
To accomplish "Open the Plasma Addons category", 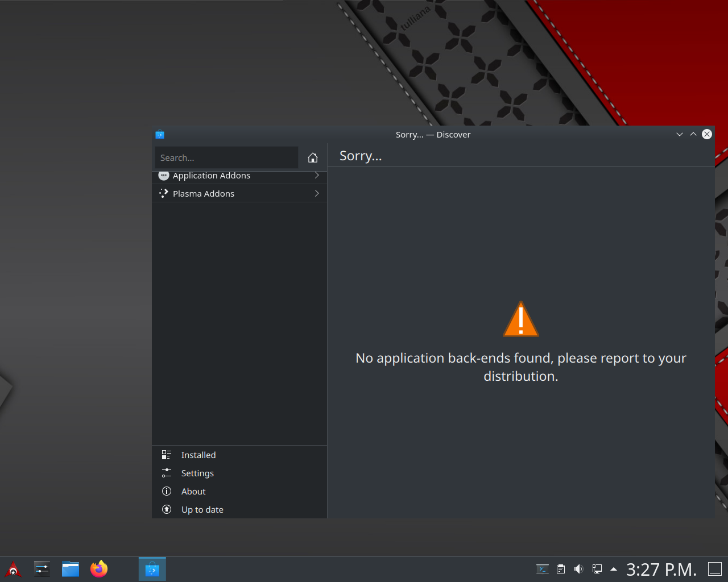I will pyautogui.click(x=239, y=194).
